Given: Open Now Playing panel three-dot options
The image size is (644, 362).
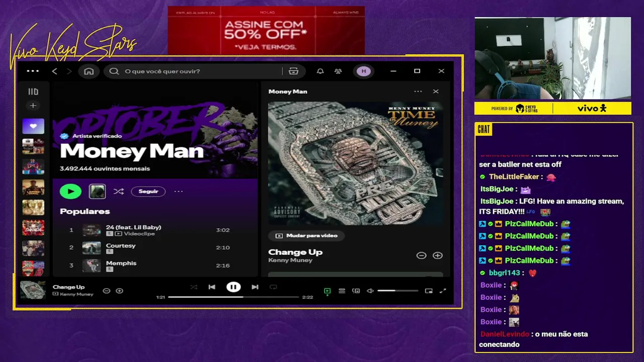Looking at the screenshot, I should [x=418, y=92].
